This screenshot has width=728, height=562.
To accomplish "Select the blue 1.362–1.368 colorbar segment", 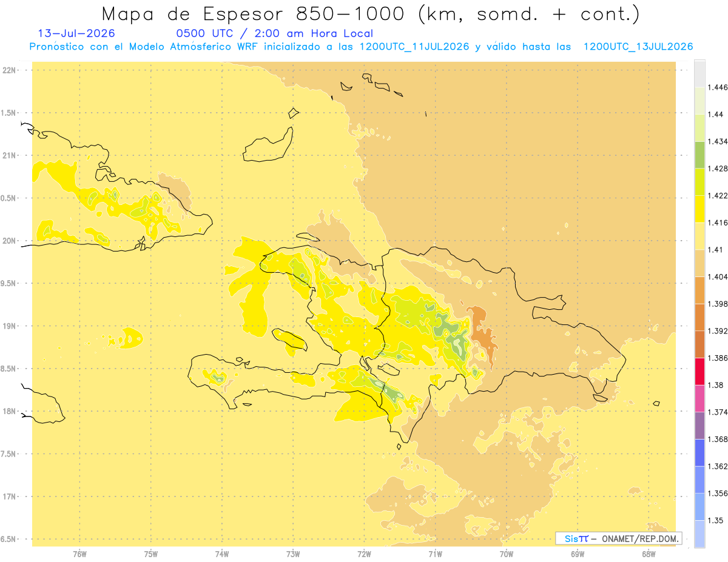I will (x=699, y=452).
